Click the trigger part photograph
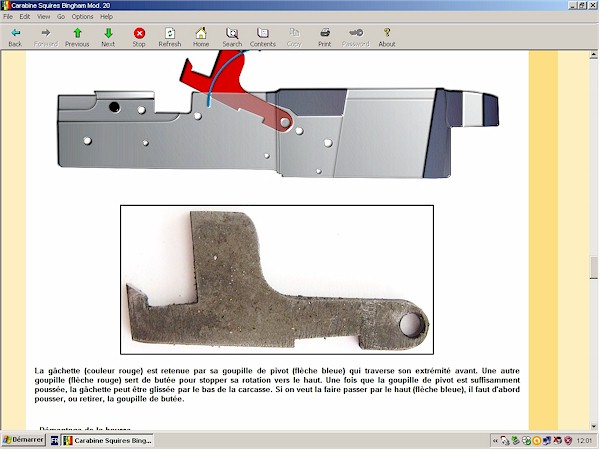600x450 pixels. pos(277,280)
